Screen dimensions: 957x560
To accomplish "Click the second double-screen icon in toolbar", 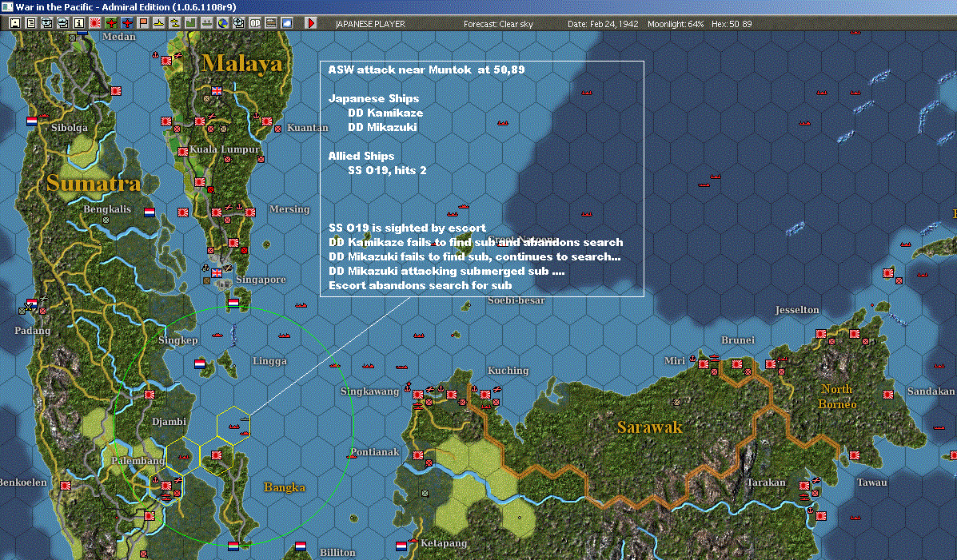I will coord(63,23).
